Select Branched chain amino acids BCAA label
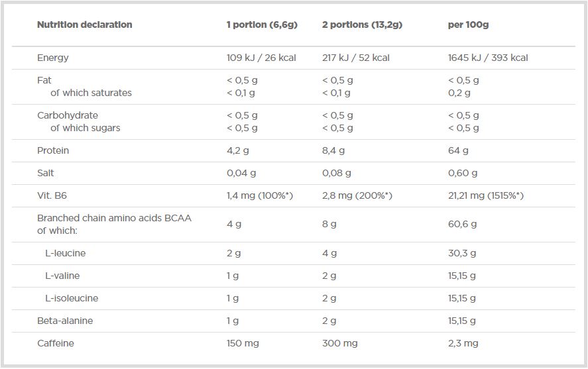 (x=115, y=218)
